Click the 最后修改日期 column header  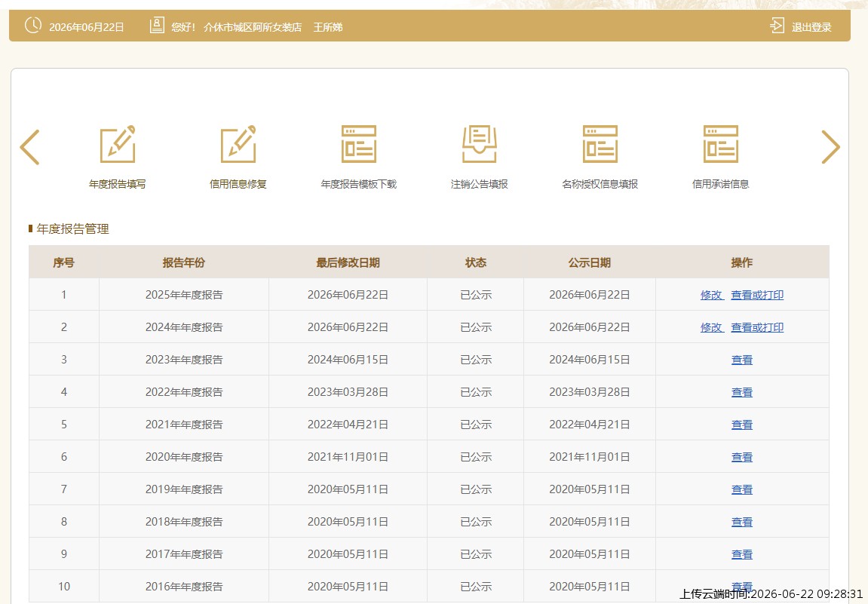coord(348,262)
